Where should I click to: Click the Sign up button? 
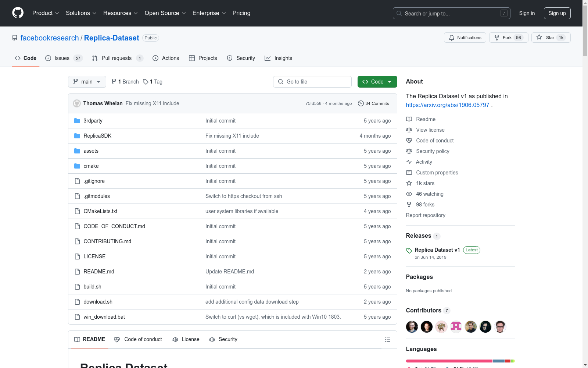pos(557,13)
